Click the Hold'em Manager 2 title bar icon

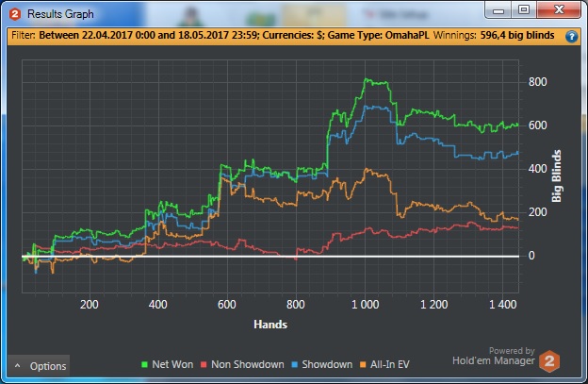pyautogui.click(x=15, y=14)
